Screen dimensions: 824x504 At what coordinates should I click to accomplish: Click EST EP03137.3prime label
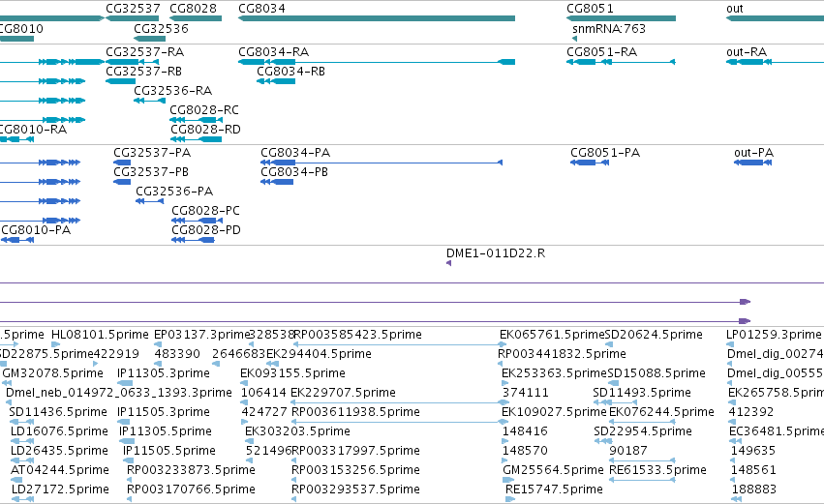point(201,335)
